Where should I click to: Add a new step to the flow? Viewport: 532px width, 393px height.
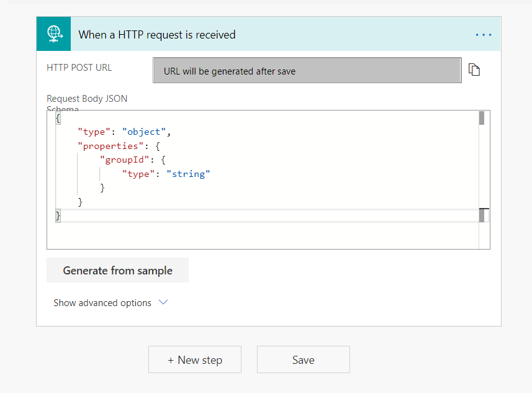(x=194, y=359)
